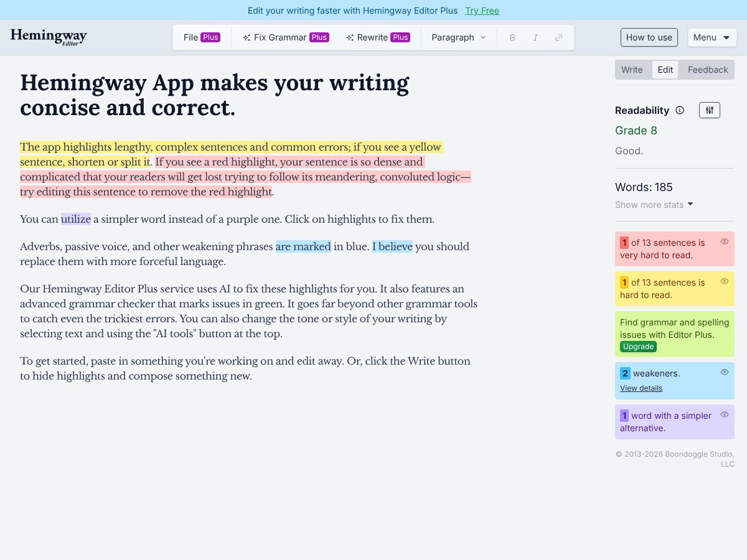747x560 pixels.
Task: Click the Readability info icon
Action: (680, 110)
